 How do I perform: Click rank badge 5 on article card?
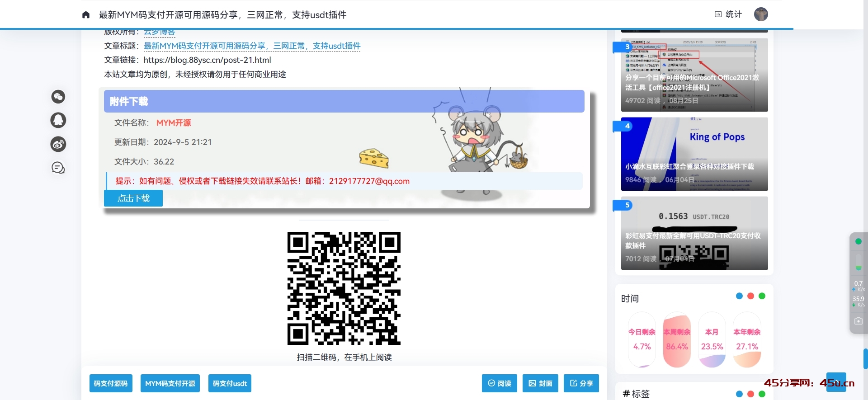point(623,205)
